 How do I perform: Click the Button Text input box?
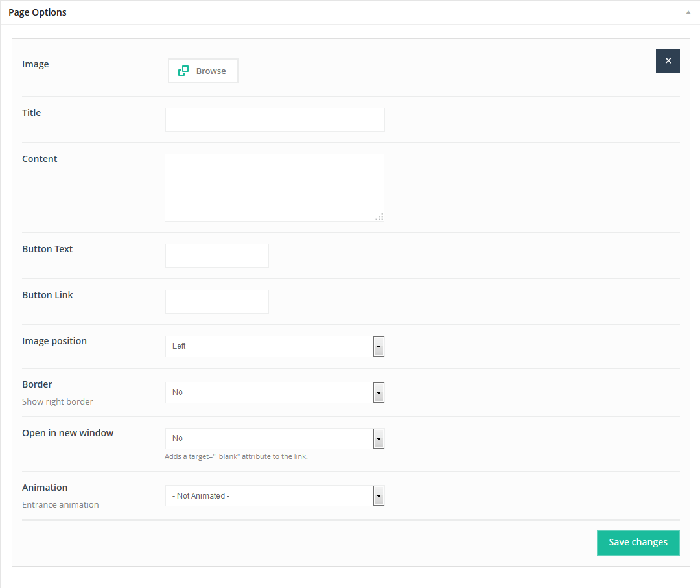[x=217, y=256]
